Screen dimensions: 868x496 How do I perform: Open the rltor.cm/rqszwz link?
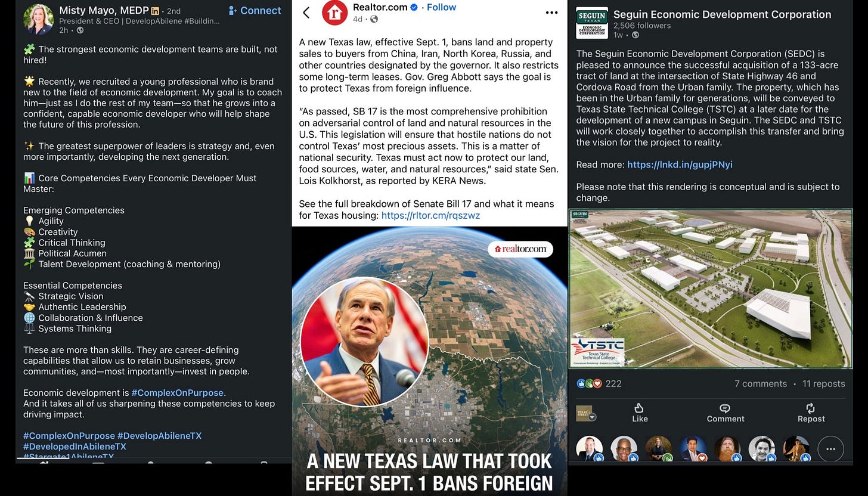[430, 215]
